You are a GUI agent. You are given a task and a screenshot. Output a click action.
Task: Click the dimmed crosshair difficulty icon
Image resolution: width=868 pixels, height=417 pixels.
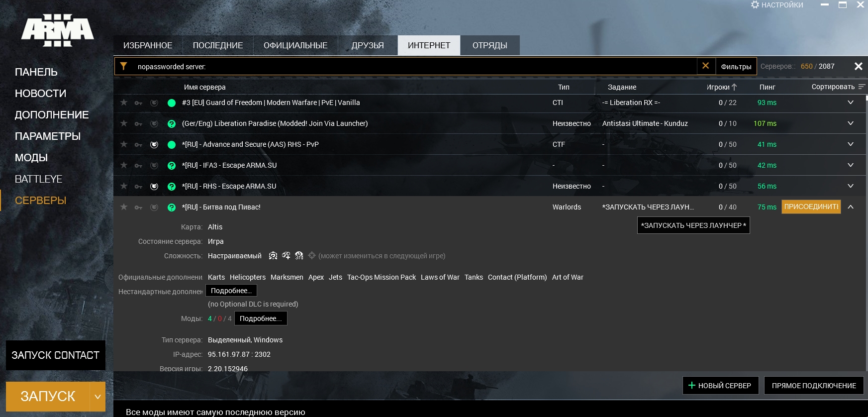pos(312,255)
